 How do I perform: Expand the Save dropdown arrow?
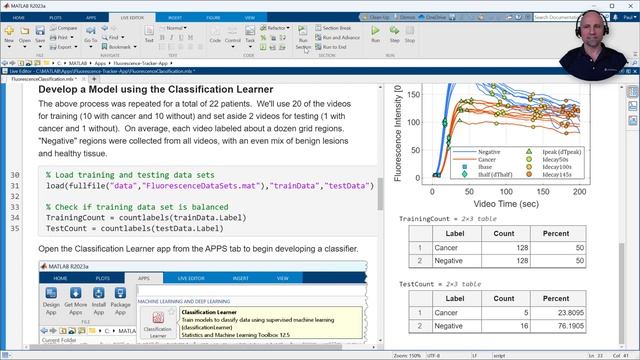point(40,47)
